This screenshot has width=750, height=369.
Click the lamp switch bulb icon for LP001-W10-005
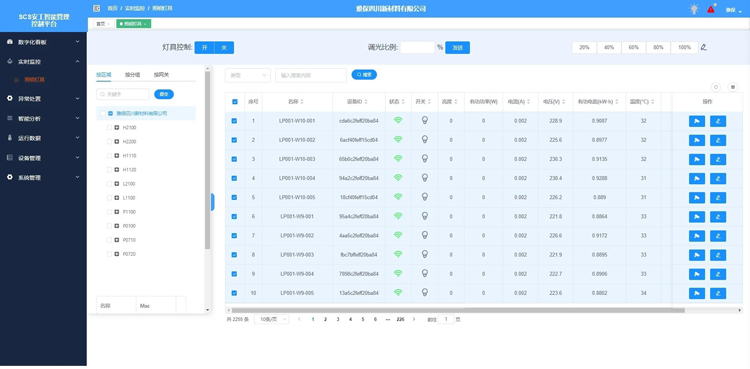click(424, 197)
